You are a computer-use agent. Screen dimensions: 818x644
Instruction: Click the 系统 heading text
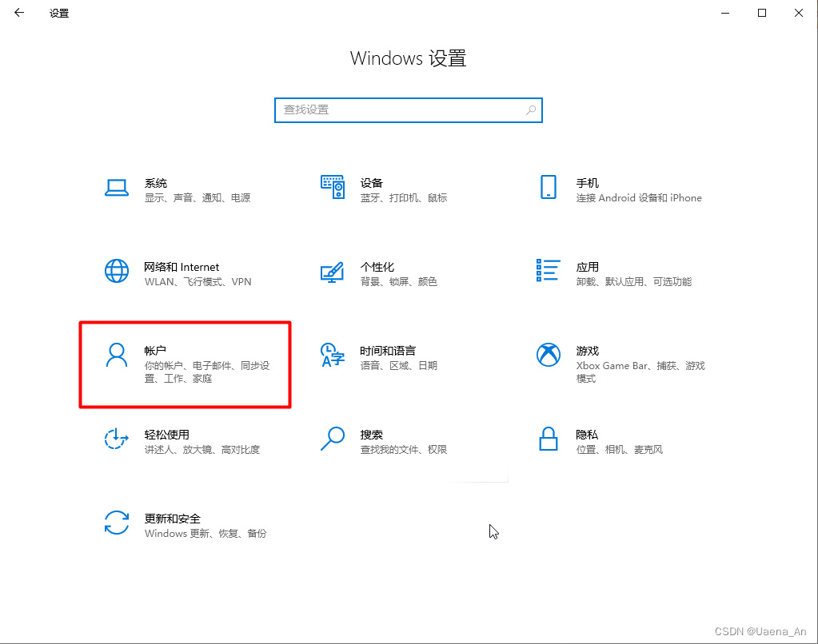click(155, 183)
